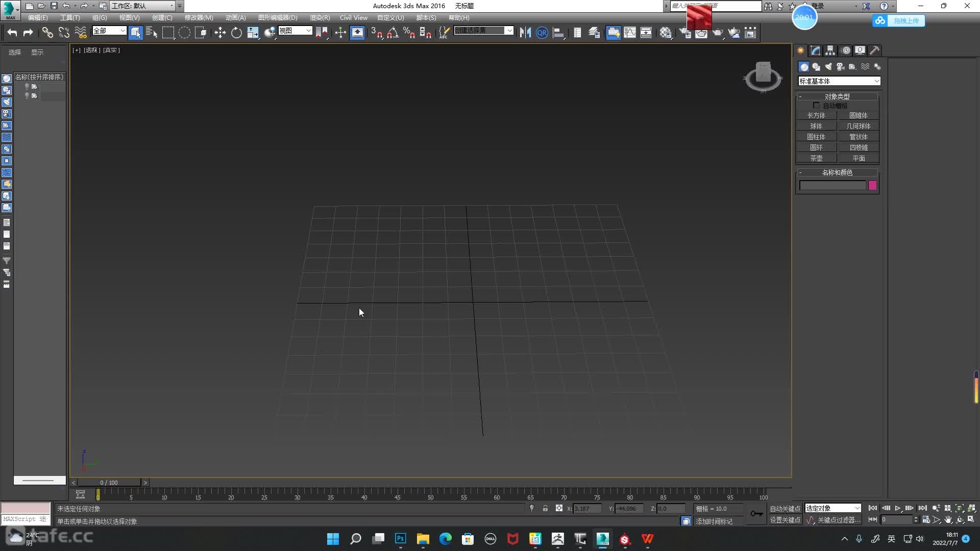This screenshot has width=980, height=551.
Task: Create a 长方体 box primitive
Action: click(x=816, y=115)
